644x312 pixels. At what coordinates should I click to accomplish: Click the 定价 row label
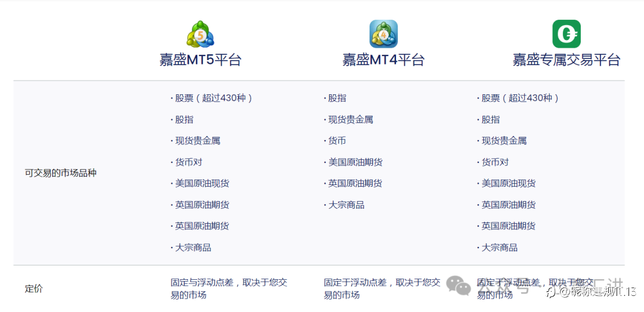(33, 289)
